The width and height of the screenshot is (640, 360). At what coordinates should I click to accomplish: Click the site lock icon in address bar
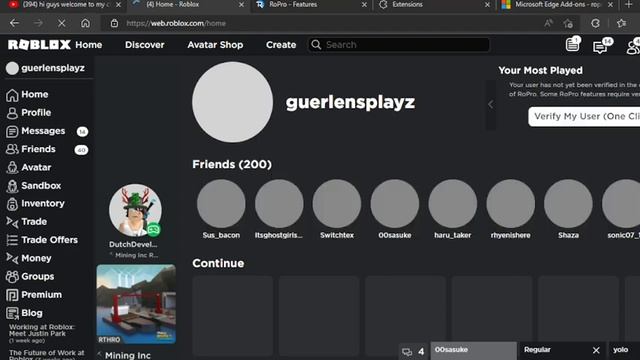[114, 23]
